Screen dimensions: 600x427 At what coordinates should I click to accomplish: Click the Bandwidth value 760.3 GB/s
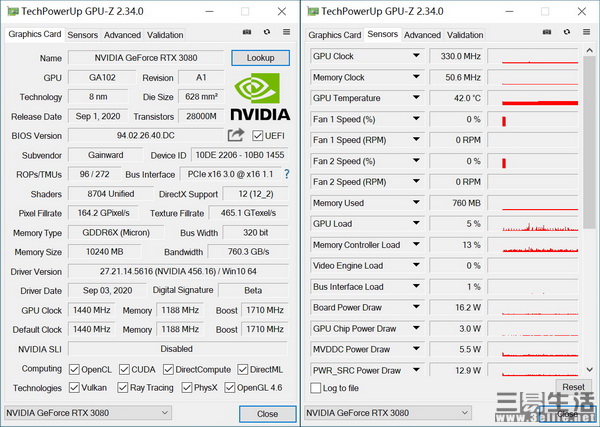248,252
